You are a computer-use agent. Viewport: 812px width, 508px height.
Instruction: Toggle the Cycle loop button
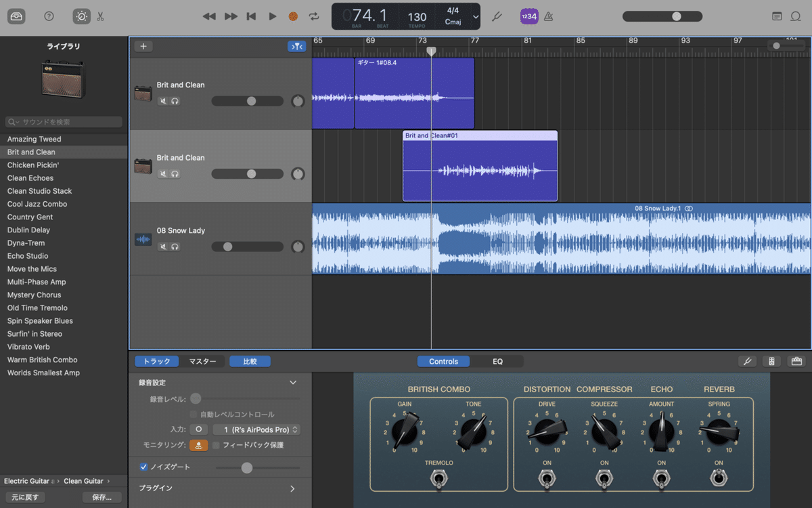pyautogui.click(x=314, y=16)
